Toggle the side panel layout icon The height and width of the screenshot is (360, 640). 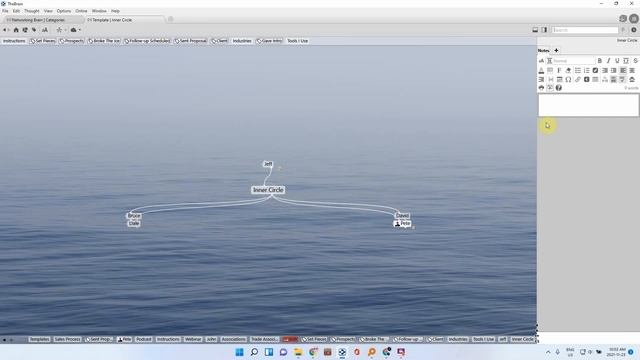[x=544, y=30]
